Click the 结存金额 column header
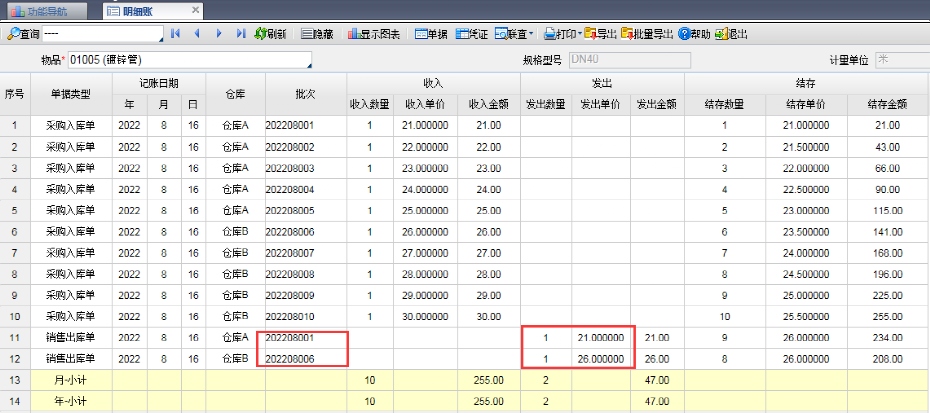This screenshot has width=930, height=413. click(888, 104)
